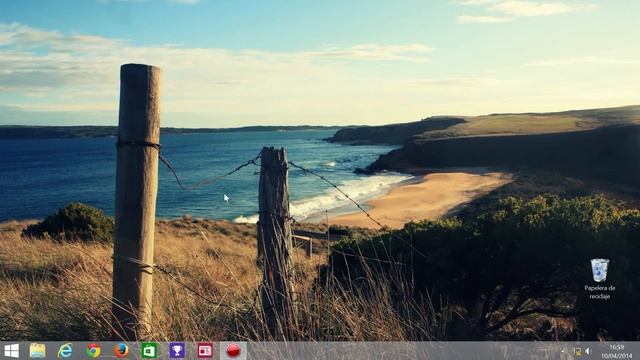The width and height of the screenshot is (640, 360).
Task: Open the green Windows Store app
Action: 149,351
